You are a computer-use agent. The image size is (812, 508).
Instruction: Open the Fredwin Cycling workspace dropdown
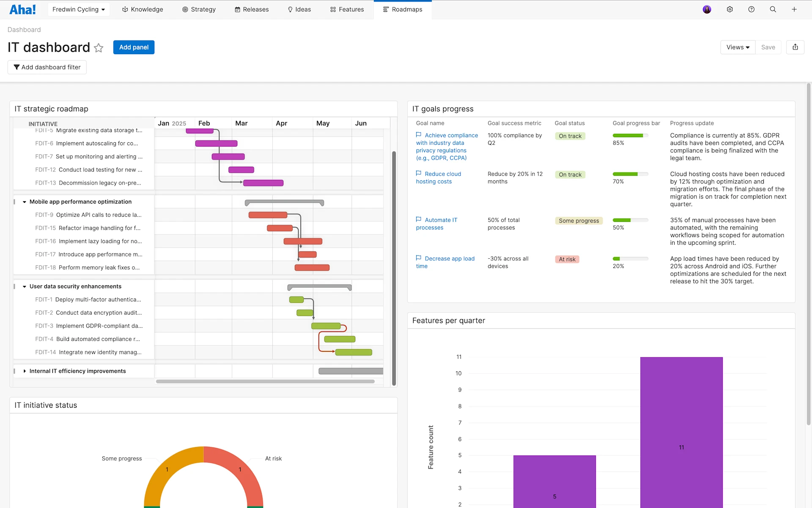click(79, 9)
